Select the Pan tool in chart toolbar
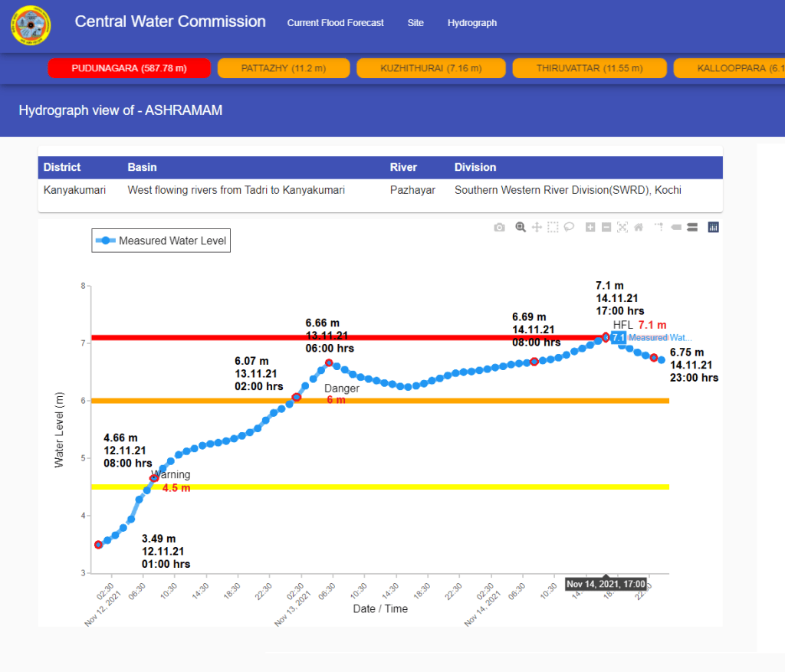Image resolution: width=785 pixels, height=672 pixels. pos(537,228)
